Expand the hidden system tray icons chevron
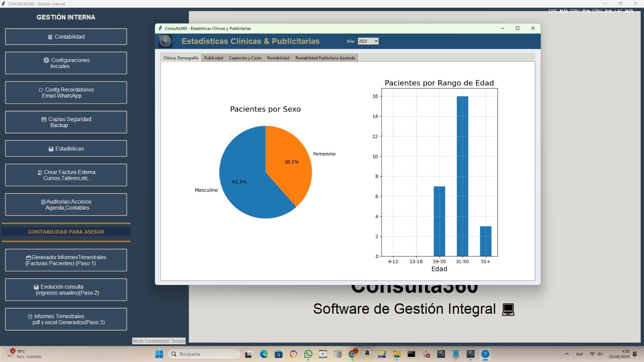 [x=567, y=354]
